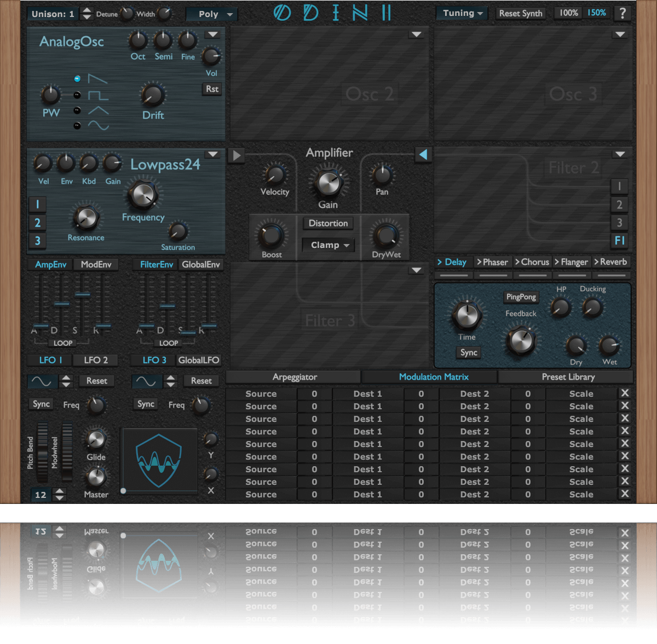Open the Arpeggiator tab
657x644 pixels.
[294, 377]
